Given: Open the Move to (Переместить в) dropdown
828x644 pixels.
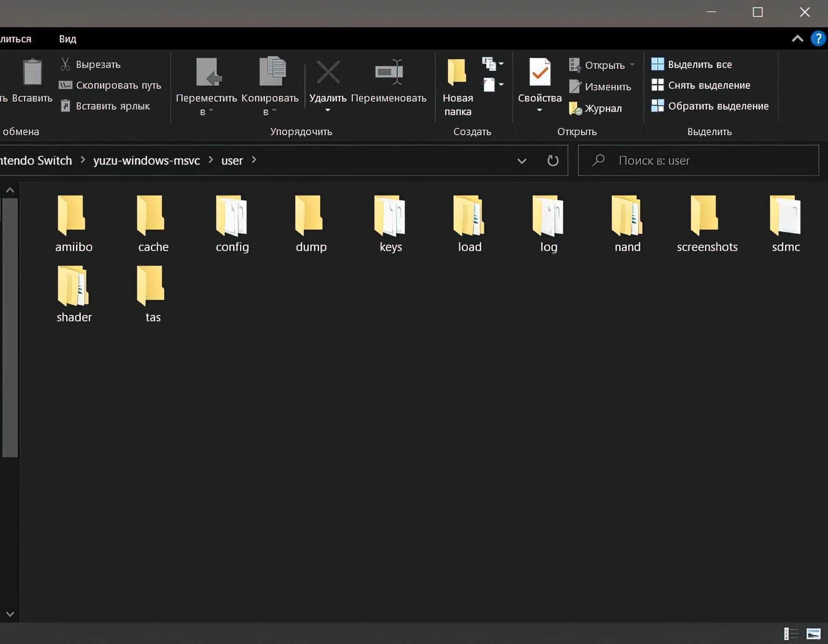Looking at the screenshot, I should click(x=206, y=85).
